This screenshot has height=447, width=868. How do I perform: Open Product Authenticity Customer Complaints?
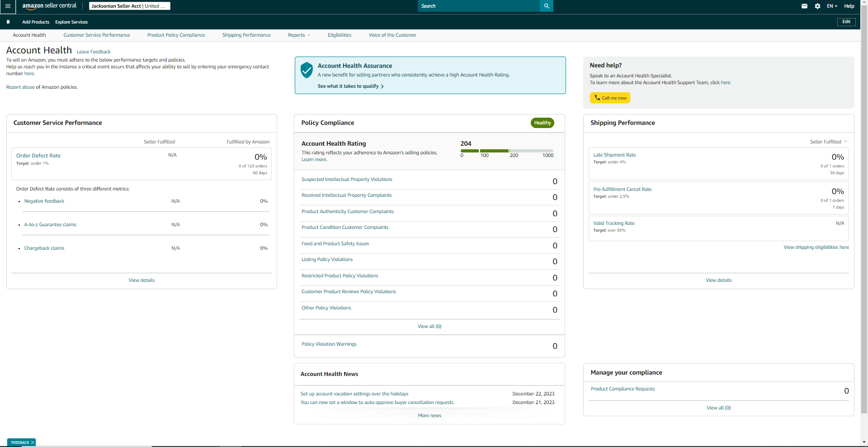[348, 211]
